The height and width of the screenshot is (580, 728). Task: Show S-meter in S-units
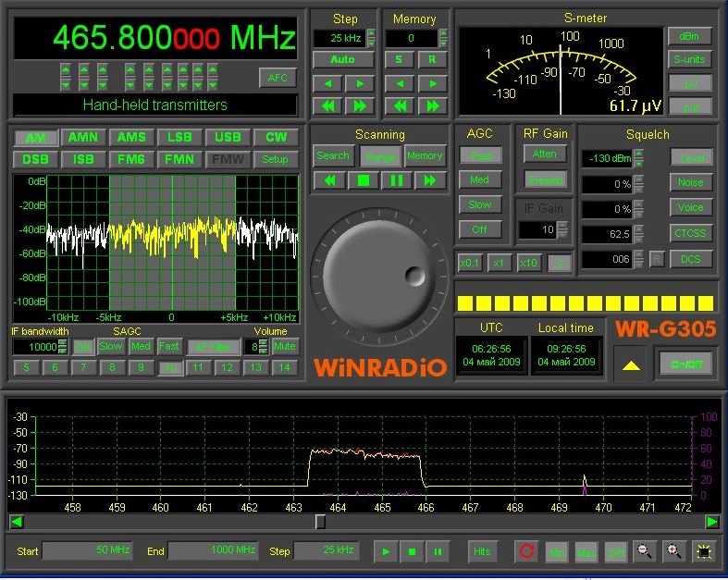coord(689,59)
